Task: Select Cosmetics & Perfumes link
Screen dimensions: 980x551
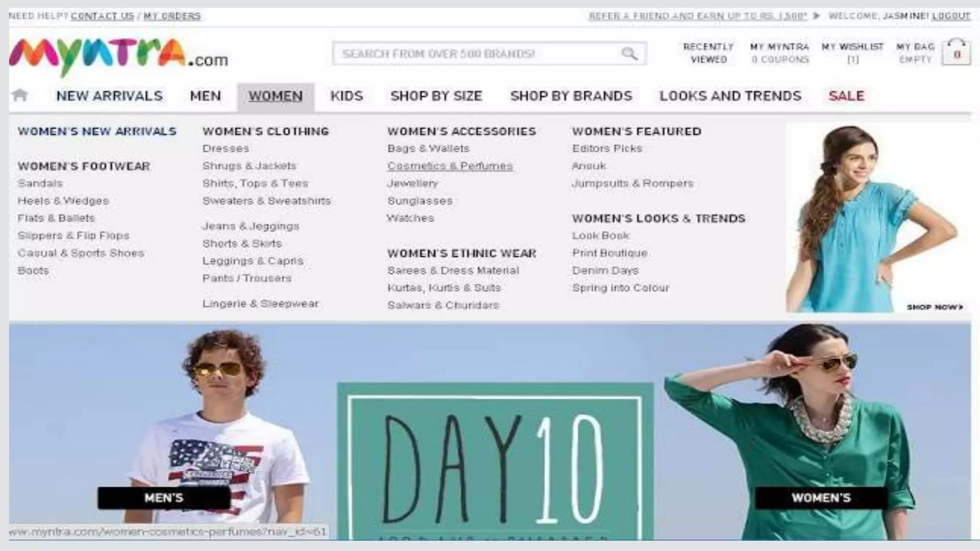Action: [450, 166]
